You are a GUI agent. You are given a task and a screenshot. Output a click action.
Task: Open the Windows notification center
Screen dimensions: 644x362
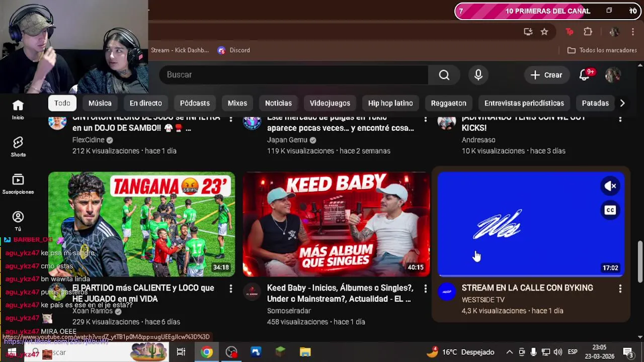[x=628, y=352]
